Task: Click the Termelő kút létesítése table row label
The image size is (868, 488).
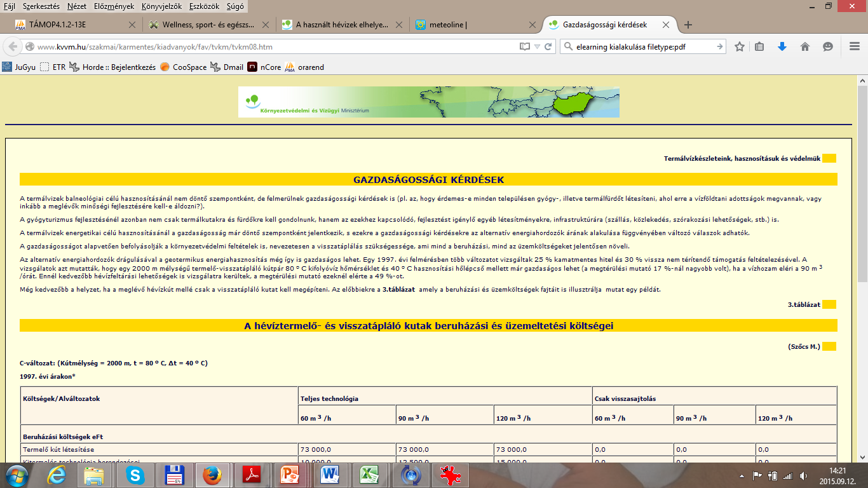Action: (58, 450)
